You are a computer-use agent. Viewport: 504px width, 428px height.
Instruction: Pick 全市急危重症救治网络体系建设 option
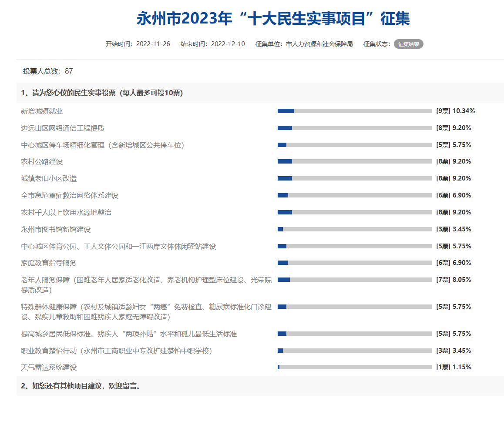click(70, 196)
